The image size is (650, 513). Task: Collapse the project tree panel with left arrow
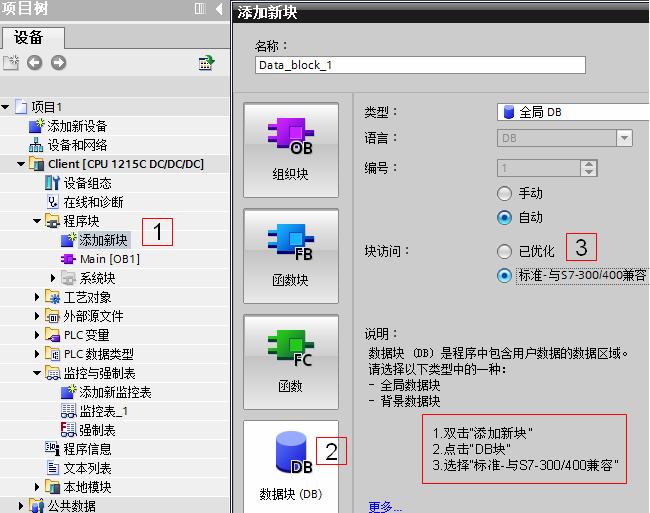click(x=219, y=8)
